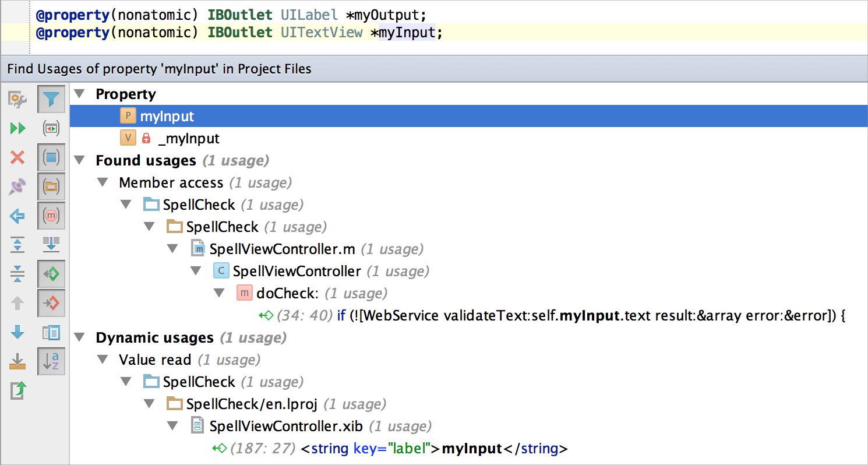Toggle group by method 'm' icon
Image resolution: width=868 pixels, height=465 pixels.
coord(51,216)
